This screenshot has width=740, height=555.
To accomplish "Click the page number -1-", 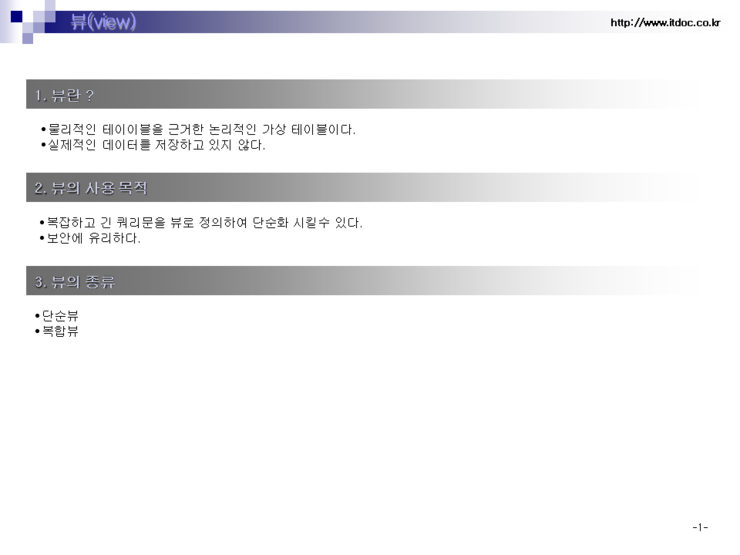I will 700,527.
